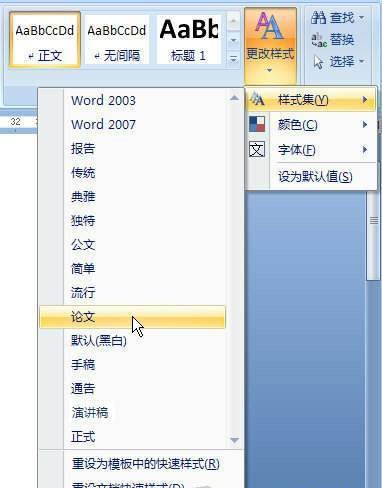
Task: Select Word 2003 style set
Action: point(132,100)
